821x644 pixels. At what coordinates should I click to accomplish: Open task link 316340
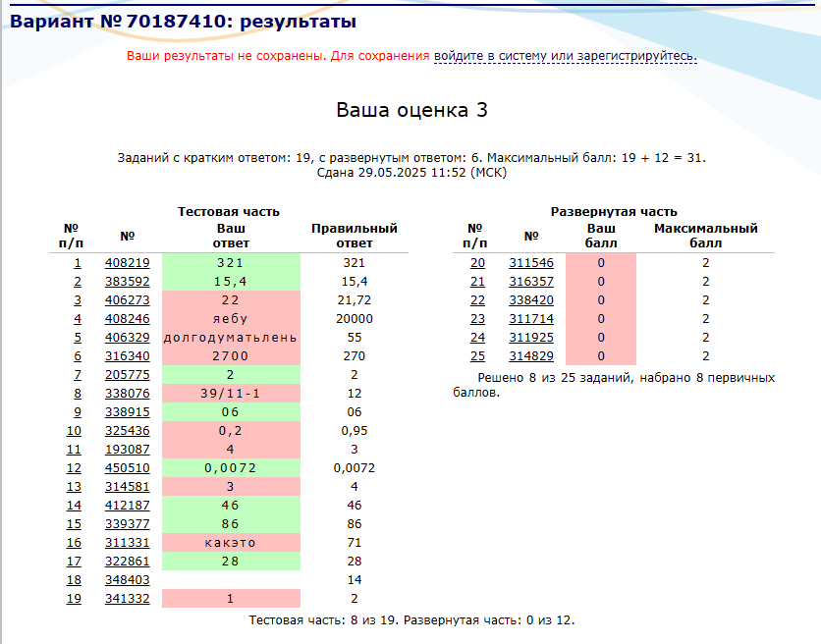(128, 356)
